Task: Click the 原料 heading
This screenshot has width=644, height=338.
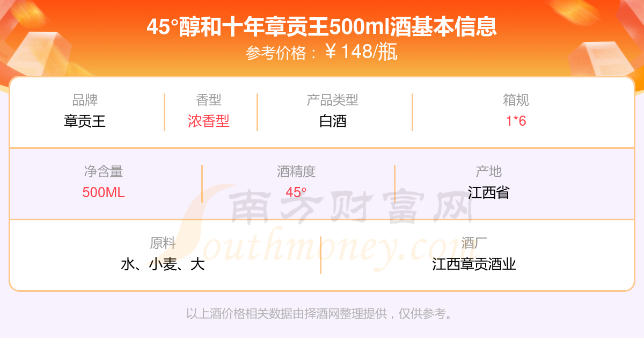Action: (x=163, y=243)
